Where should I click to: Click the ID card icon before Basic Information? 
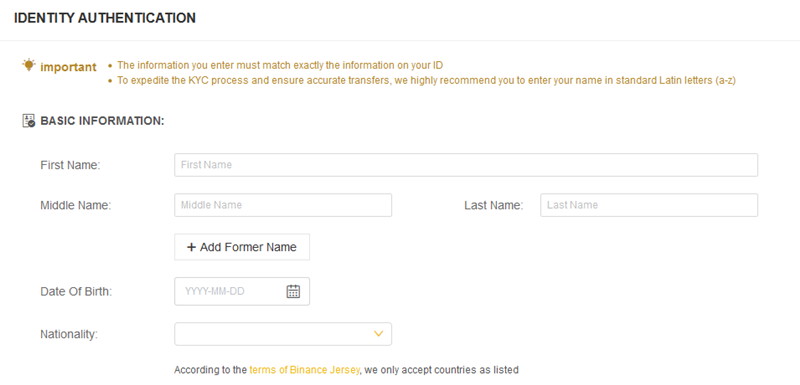pos(29,121)
